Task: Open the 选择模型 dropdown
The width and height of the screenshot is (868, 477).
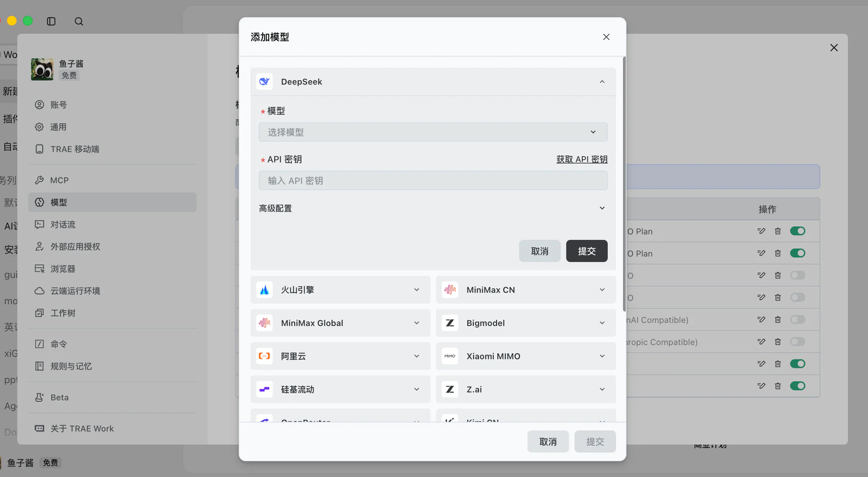Action: point(433,132)
